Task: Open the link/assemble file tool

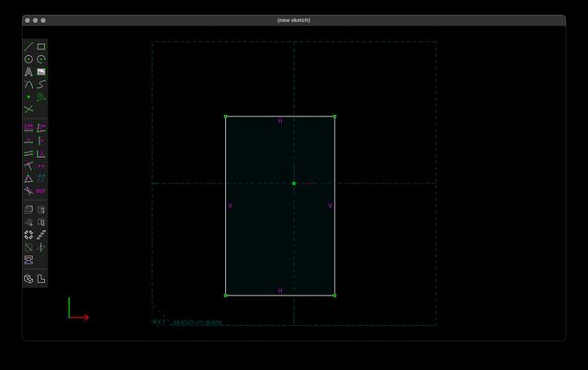Action: pos(28,260)
